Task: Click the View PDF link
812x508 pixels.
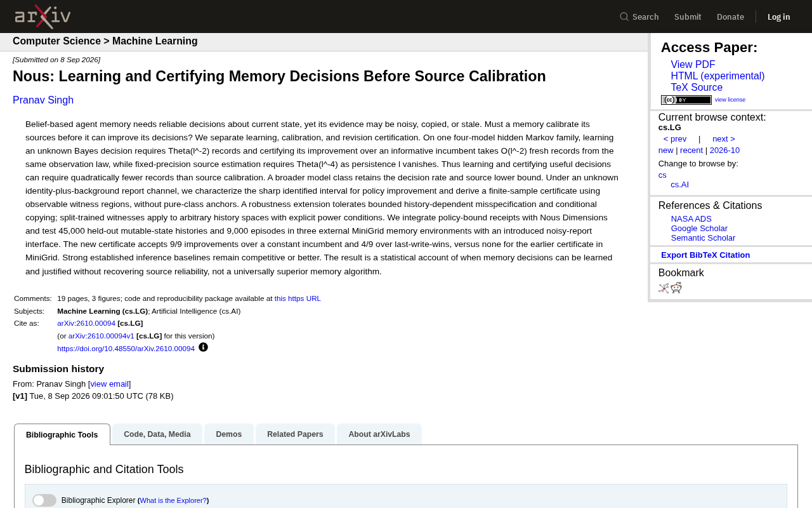Action: 693,65
